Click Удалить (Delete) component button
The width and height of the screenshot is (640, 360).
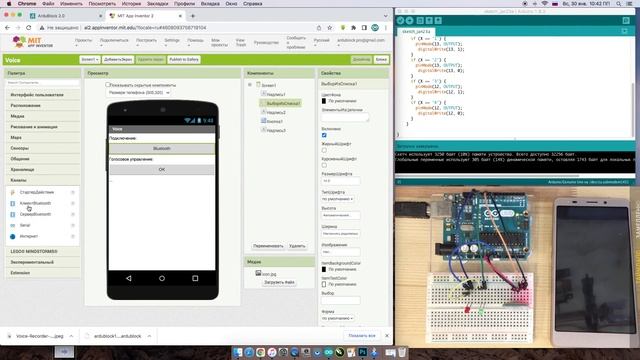click(297, 246)
